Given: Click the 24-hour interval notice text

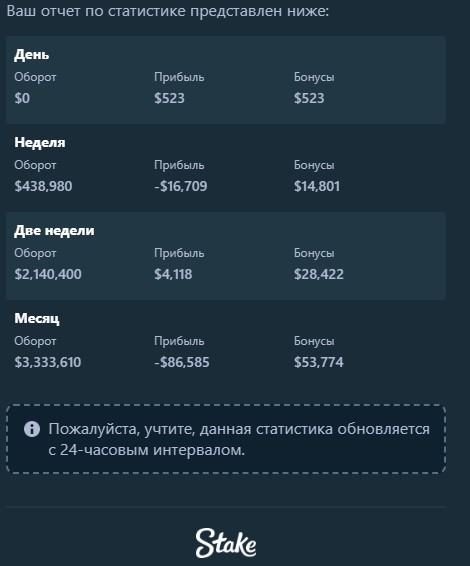Looking at the screenshot, I should [x=239, y=439].
